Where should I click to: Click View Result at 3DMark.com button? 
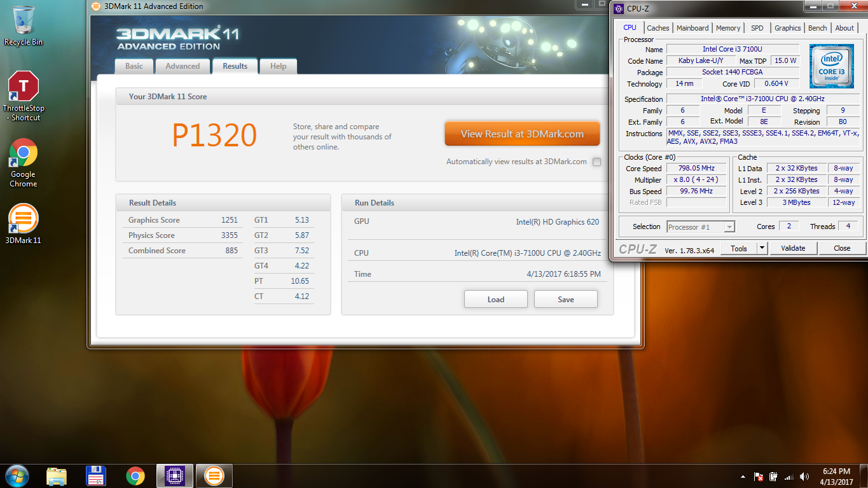pyautogui.click(x=522, y=134)
